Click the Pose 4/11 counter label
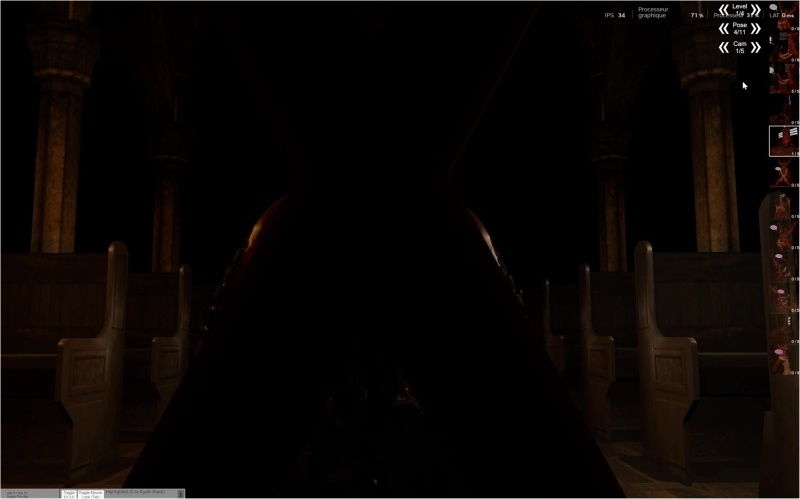Screen dimensions: 800x499 pos(740,29)
